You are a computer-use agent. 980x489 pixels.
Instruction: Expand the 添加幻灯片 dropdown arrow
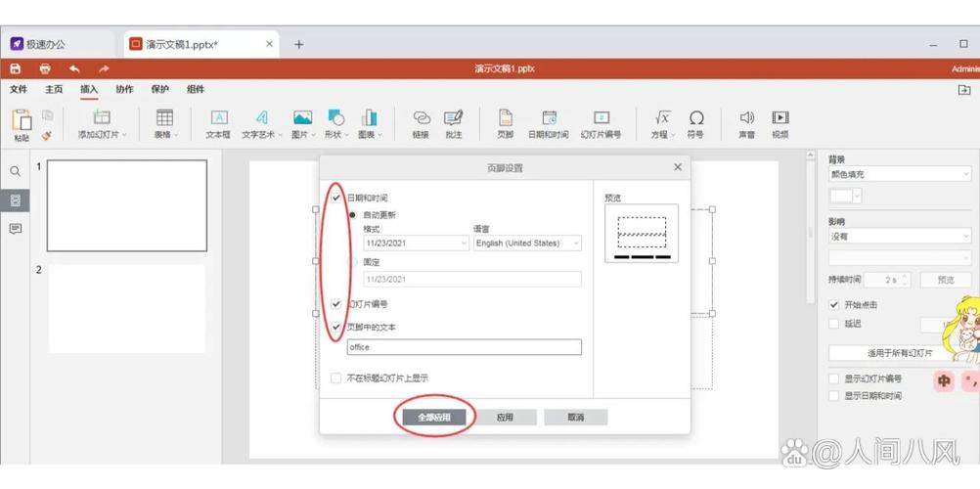(x=124, y=134)
